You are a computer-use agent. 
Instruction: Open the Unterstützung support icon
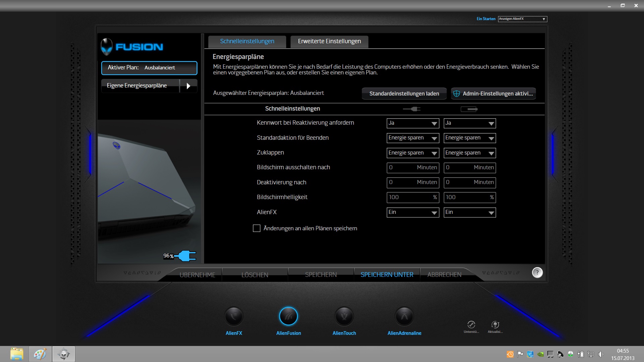(471, 324)
